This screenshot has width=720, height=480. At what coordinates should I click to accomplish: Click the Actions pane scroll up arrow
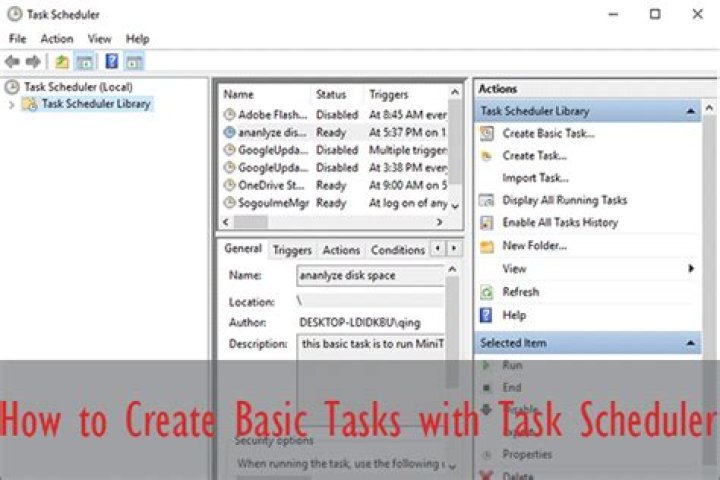(709, 108)
